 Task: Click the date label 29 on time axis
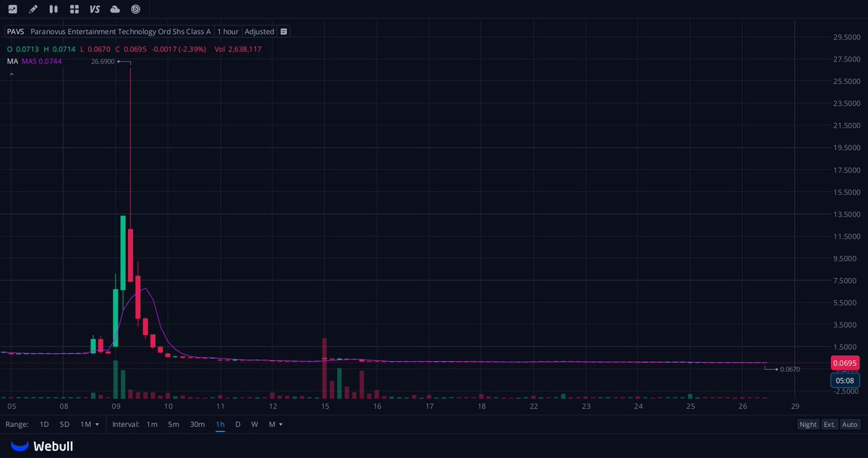(795, 407)
